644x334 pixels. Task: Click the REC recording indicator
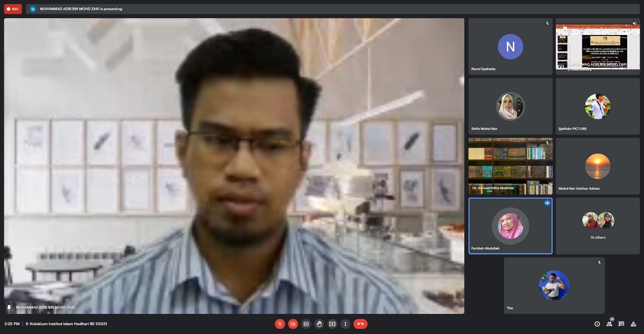[13, 9]
